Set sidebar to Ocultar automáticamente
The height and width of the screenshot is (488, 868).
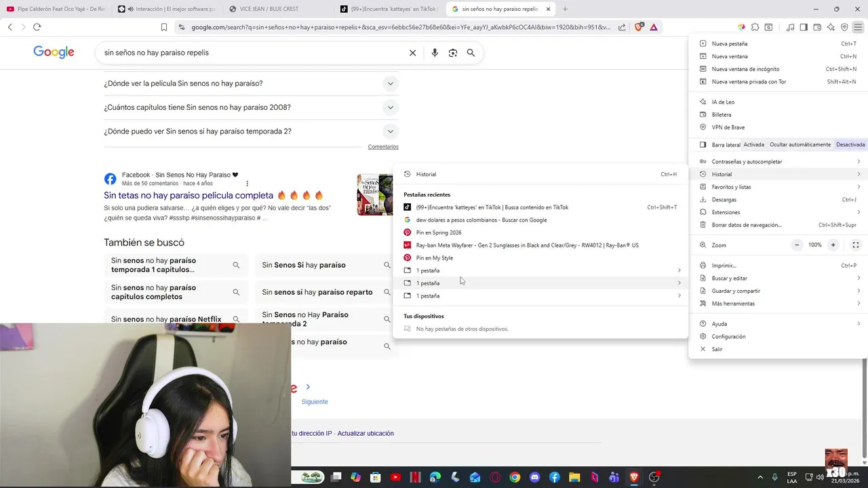point(800,144)
